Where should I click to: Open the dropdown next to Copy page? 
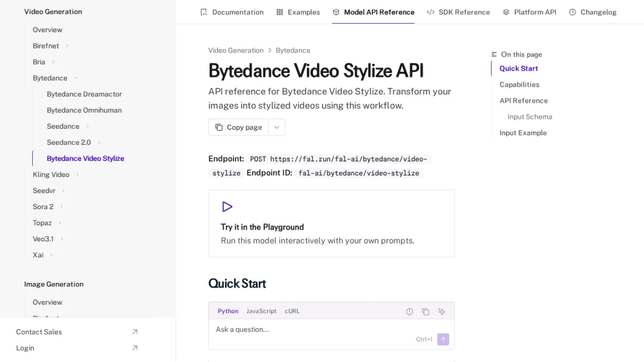point(277,127)
